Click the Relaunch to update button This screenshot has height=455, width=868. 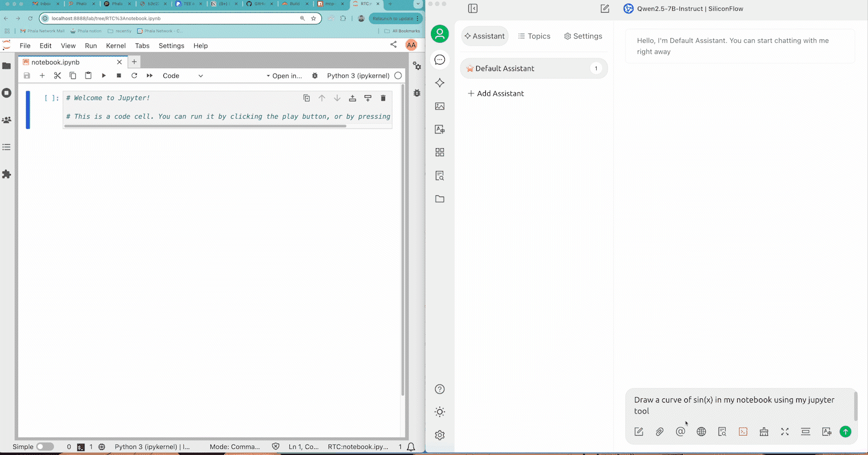pyautogui.click(x=394, y=19)
